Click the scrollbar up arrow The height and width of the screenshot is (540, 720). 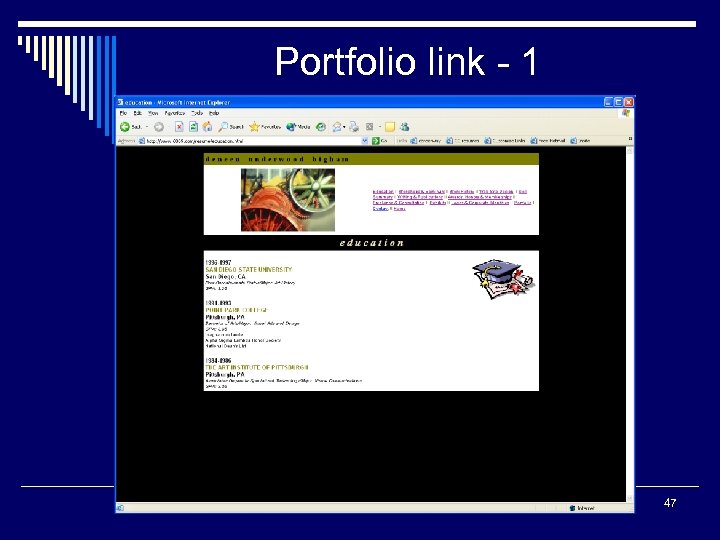point(630,151)
